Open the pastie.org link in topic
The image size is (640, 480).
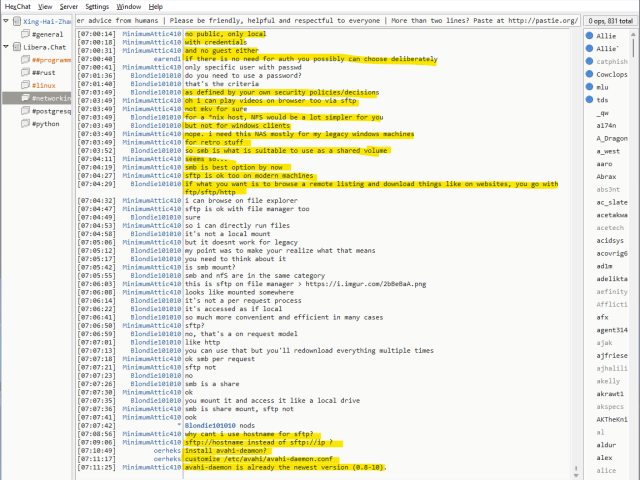543,20
